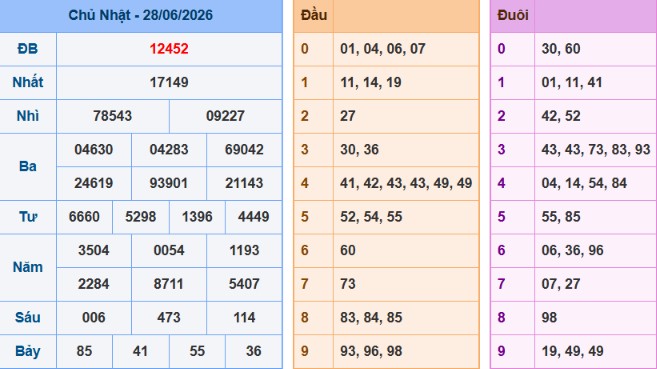
Task: Click the Đuôi column header
Action: click(512, 15)
